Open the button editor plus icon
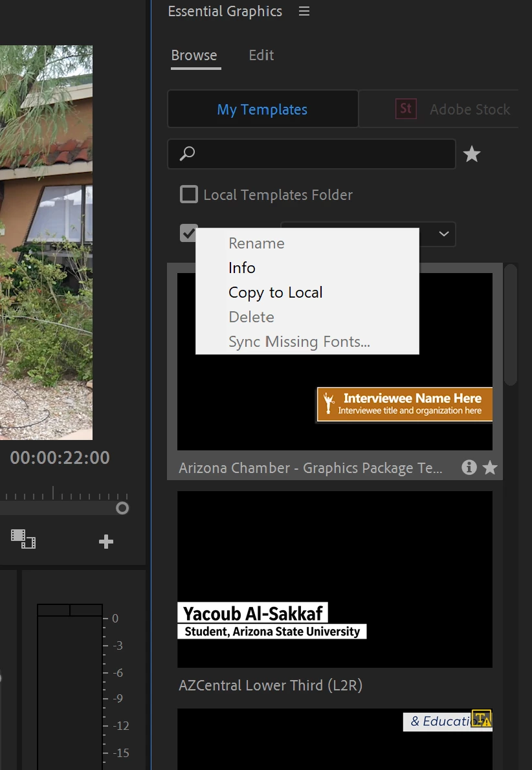This screenshot has width=532, height=770. [106, 542]
